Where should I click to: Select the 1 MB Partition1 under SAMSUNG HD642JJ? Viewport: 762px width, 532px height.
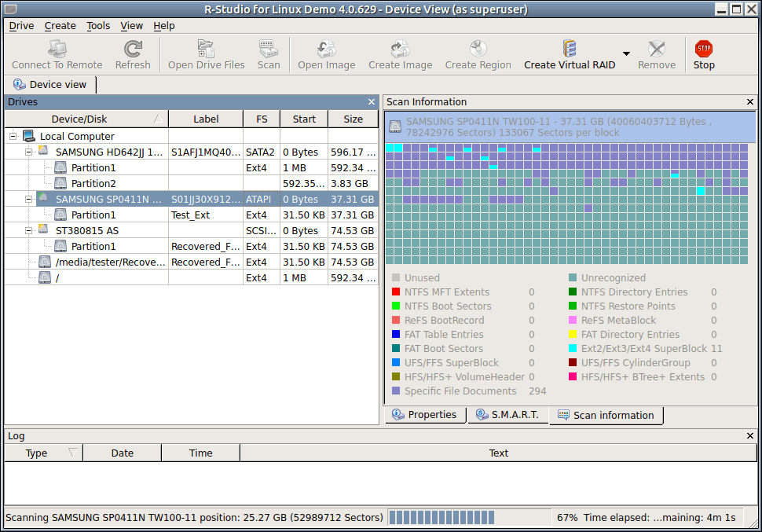[192, 167]
